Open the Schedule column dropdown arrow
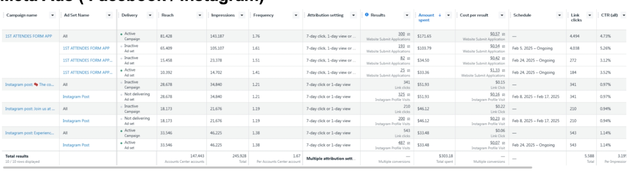This screenshot has width=644, height=175. pos(560,15)
